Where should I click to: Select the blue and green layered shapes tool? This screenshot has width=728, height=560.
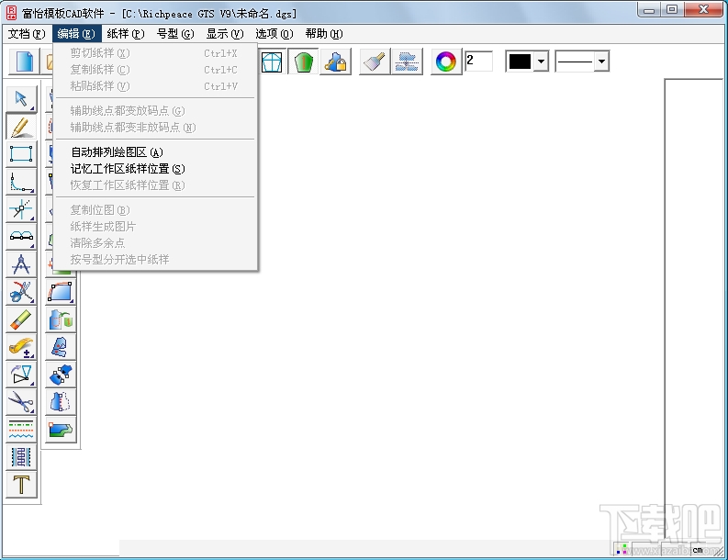61,431
